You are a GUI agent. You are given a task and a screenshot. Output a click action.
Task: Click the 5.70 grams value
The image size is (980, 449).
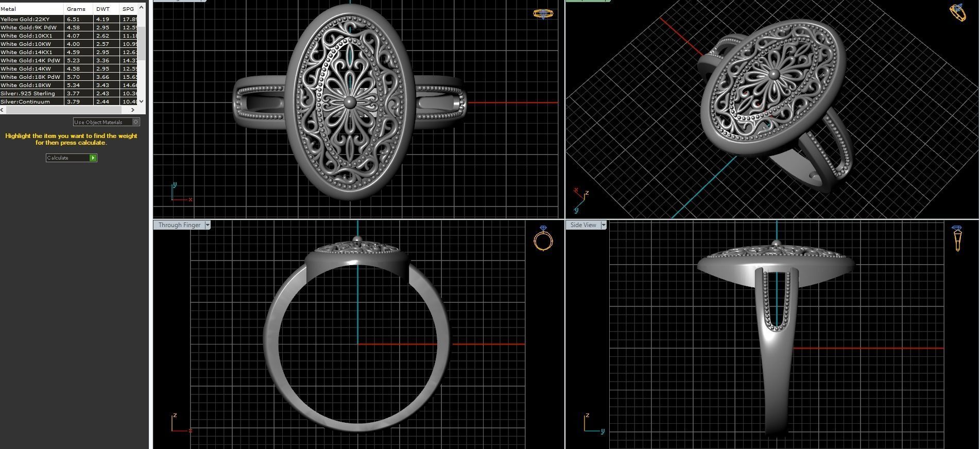tap(73, 77)
